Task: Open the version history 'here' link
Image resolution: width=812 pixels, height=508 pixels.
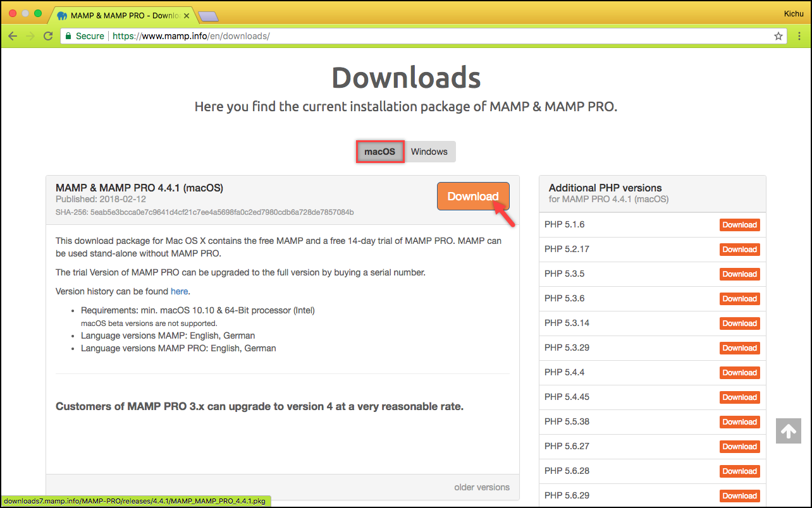Action: 179,291
